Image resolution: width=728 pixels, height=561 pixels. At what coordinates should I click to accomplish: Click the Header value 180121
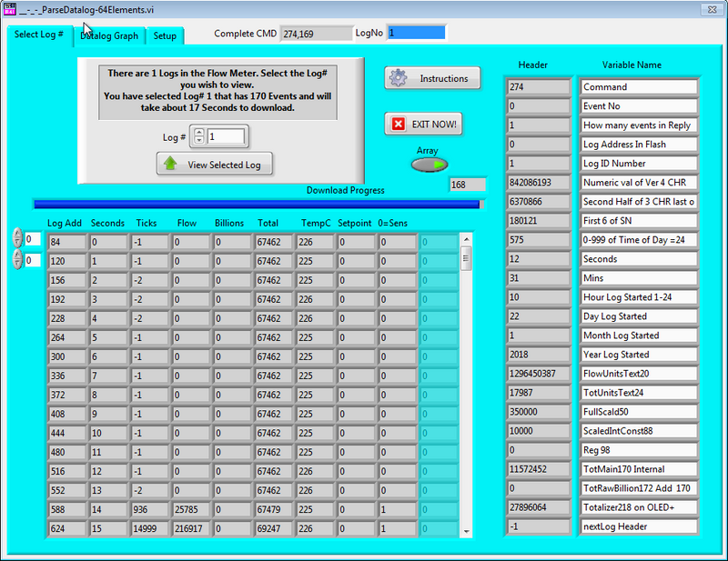tap(539, 220)
